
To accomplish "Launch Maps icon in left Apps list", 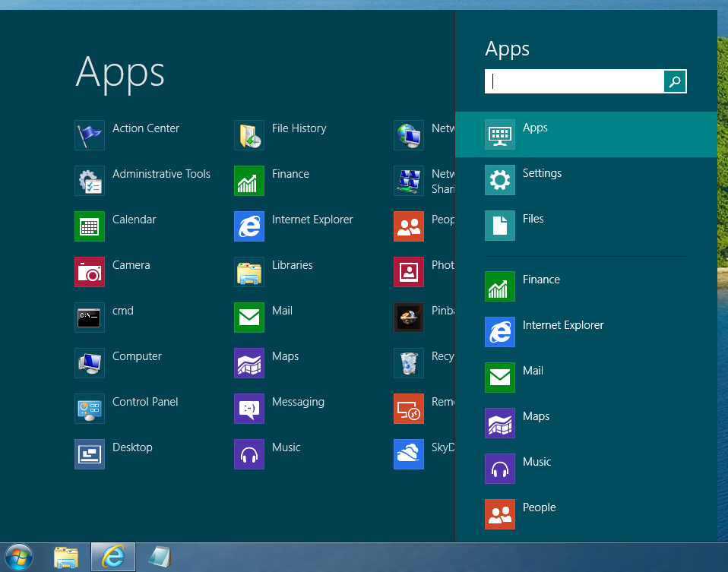I will [x=249, y=362].
